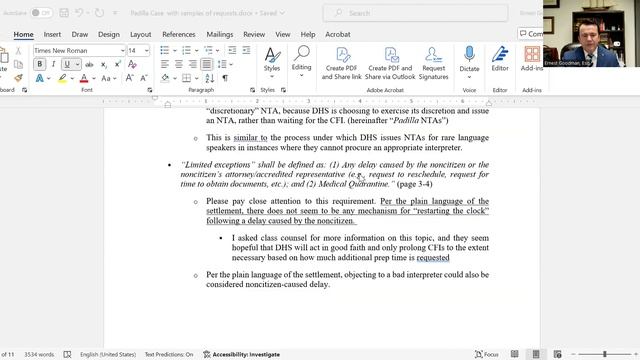Open the Insert tab
Screen dimensions: 640x360
click(x=52, y=35)
